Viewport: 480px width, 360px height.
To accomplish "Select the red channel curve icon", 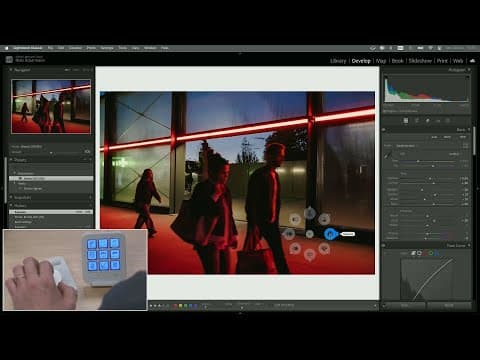I will 425,253.
